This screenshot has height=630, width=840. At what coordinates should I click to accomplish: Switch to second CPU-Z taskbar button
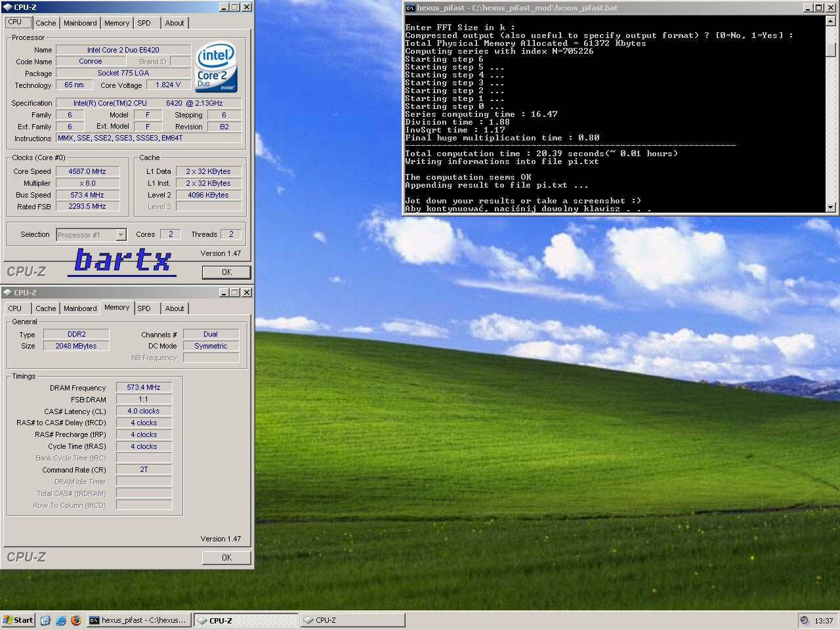pos(352,620)
